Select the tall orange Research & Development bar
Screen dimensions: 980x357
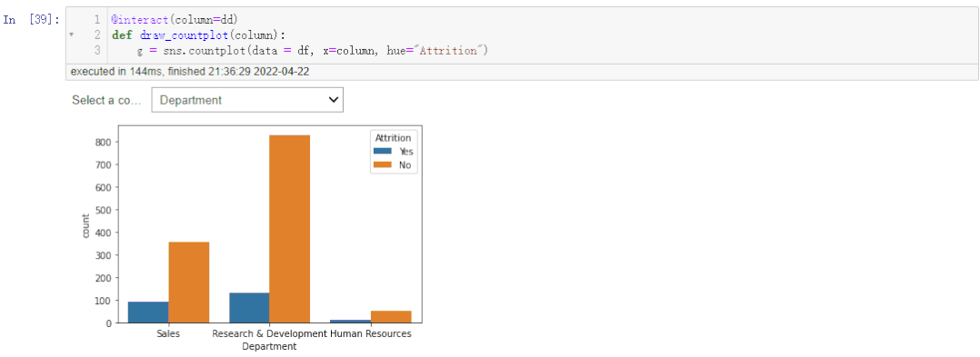289,229
